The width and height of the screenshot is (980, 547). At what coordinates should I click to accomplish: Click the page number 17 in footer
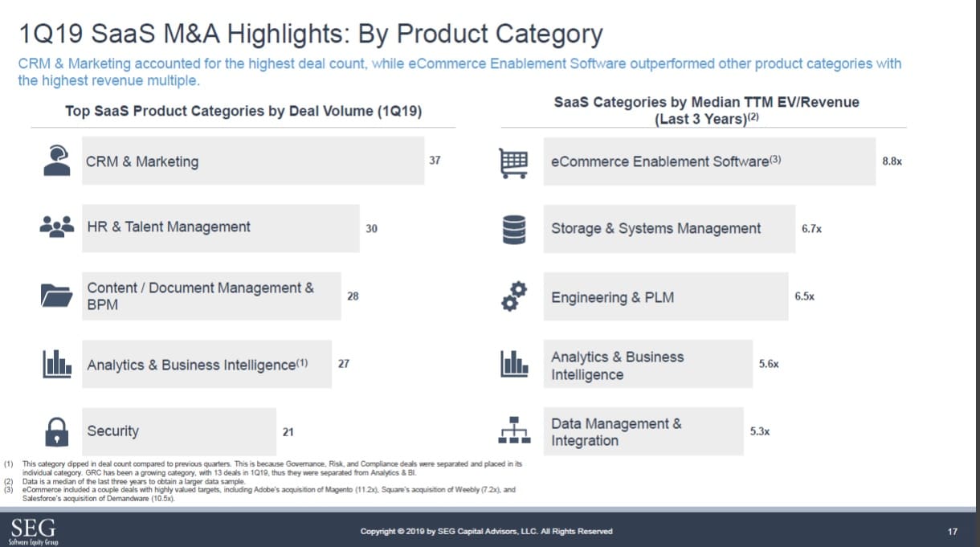[953, 531]
